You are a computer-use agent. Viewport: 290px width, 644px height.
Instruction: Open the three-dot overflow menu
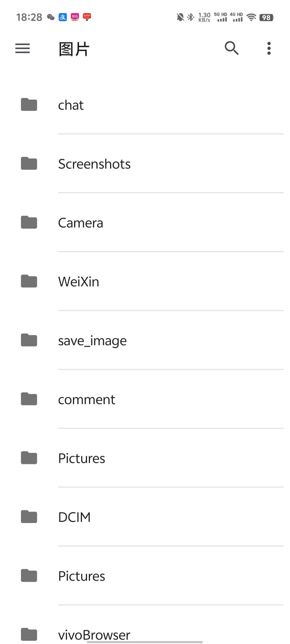tap(269, 49)
